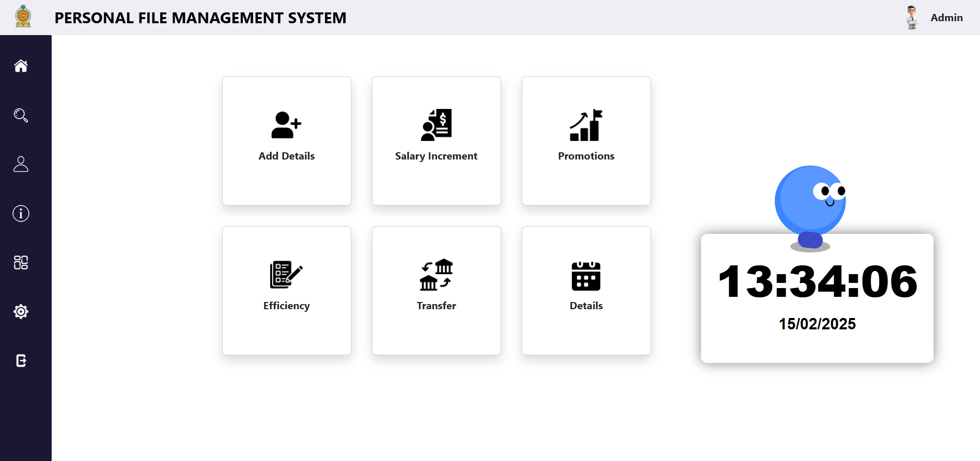
Task: Click the search magnifier sidebar icon
Action: [x=21, y=115]
